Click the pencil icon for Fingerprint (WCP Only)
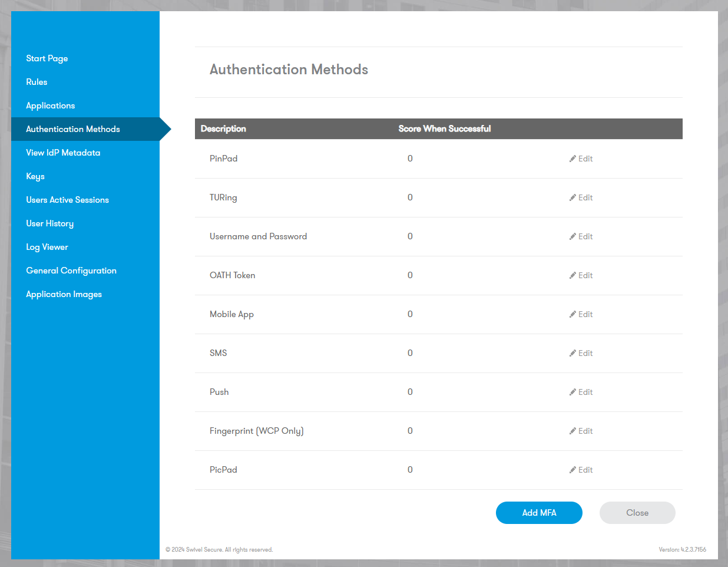The height and width of the screenshot is (567, 728). pos(572,430)
